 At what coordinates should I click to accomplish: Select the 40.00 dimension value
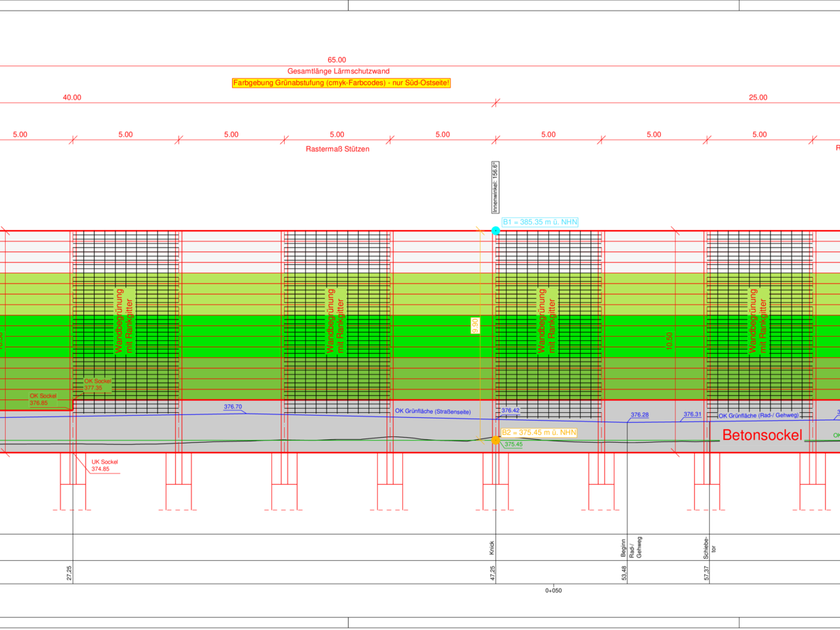point(72,98)
